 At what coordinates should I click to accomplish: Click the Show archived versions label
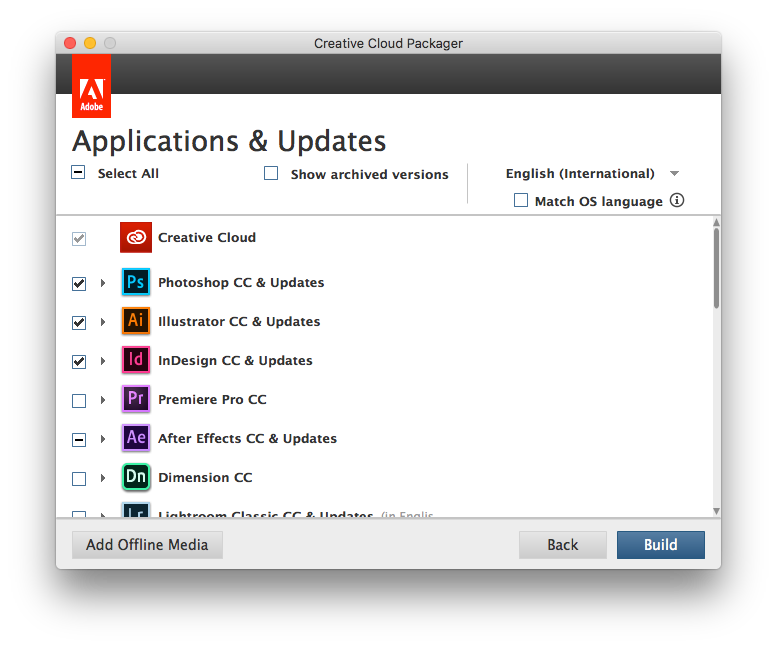[x=369, y=174]
